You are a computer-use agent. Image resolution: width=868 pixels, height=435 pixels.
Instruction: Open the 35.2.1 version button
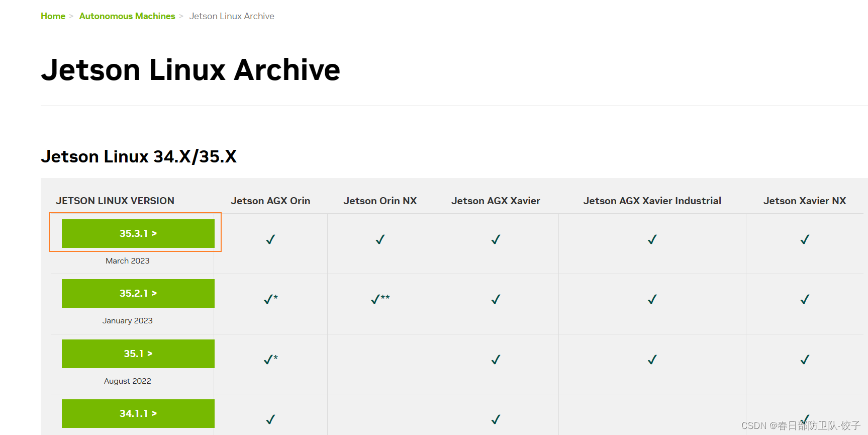pos(138,293)
